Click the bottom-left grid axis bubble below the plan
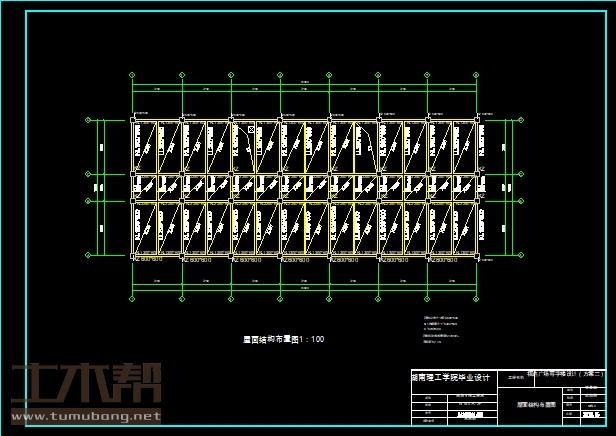The width and height of the screenshot is (616, 436). pyautogui.click(x=133, y=298)
